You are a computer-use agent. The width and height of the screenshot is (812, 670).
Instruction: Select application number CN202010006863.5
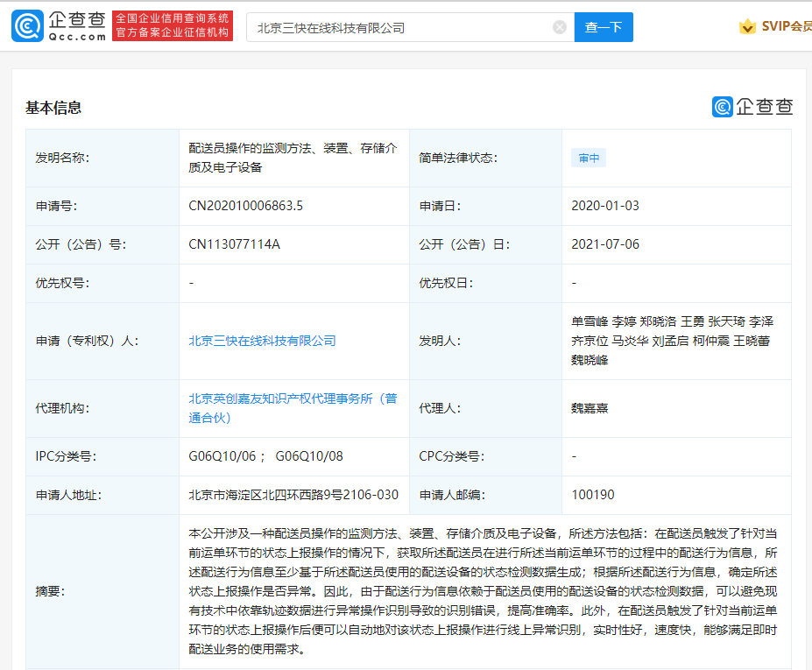(x=245, y=206)
